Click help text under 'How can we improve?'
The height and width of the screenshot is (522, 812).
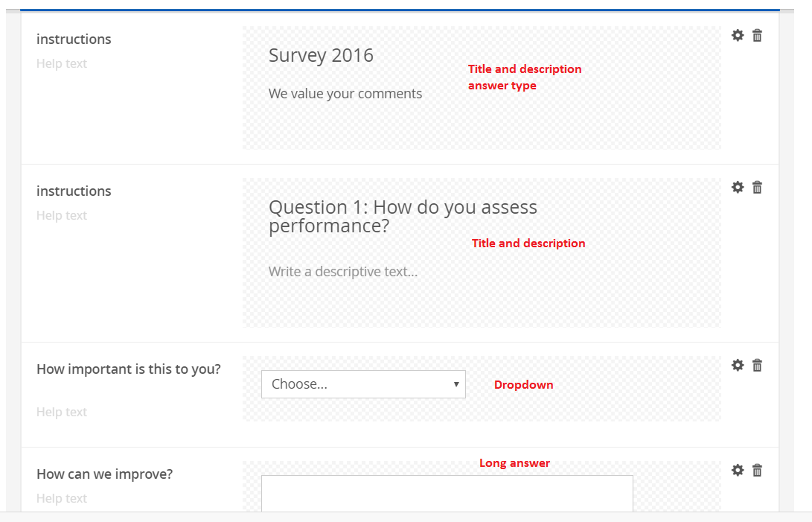tap(62, 499)
